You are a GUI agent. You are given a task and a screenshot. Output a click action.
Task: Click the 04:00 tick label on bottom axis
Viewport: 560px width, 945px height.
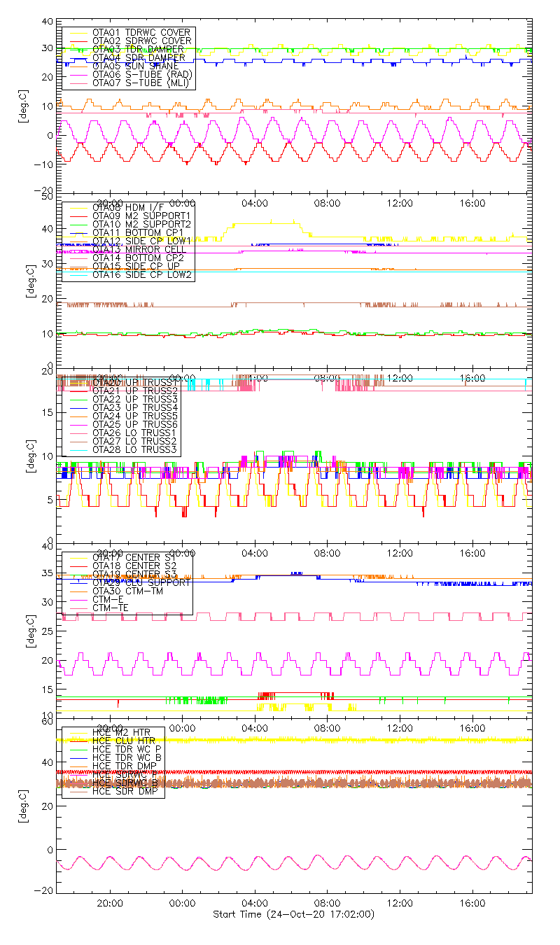coord(254,904)
